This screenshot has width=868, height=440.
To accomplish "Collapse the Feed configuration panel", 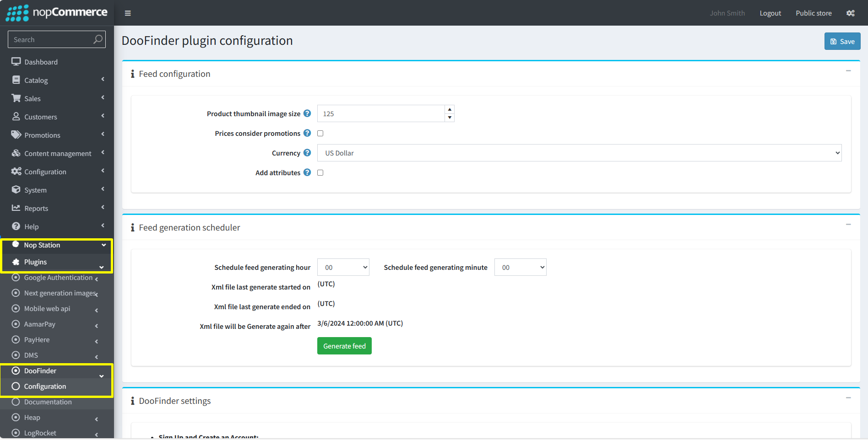I will (848, 71).
